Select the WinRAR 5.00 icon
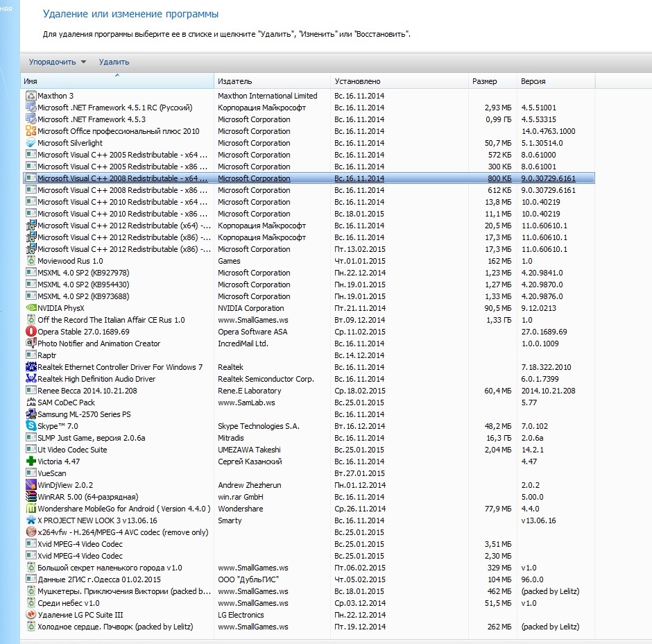This screenshot has width=652, height=644. coord(31,497)
